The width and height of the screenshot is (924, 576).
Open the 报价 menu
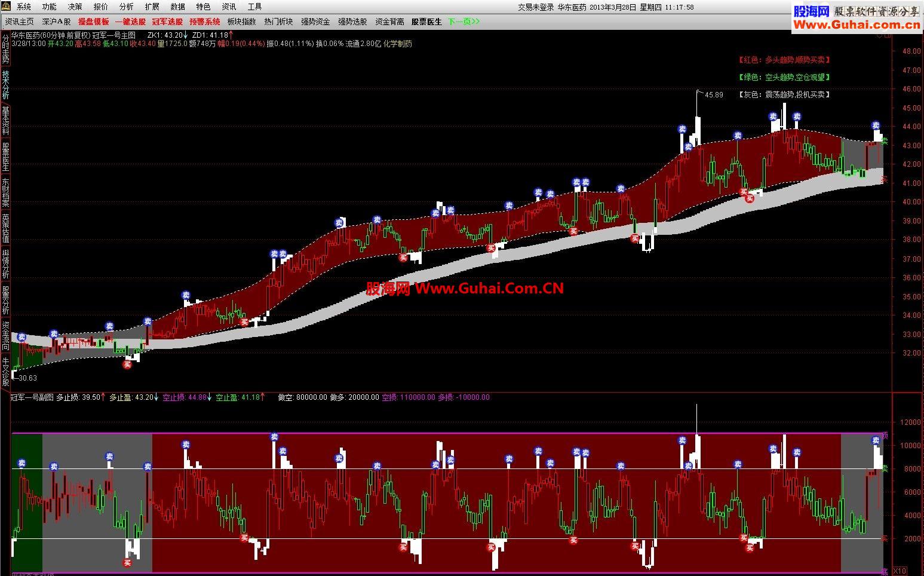pyautogui.click(x=100, y=7)
